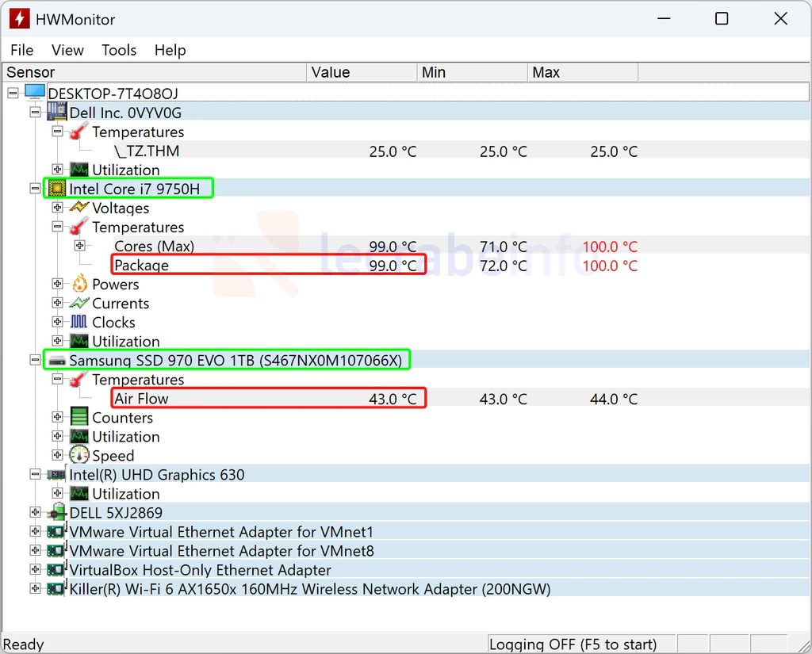Expand the Counters node

(57, 417)
